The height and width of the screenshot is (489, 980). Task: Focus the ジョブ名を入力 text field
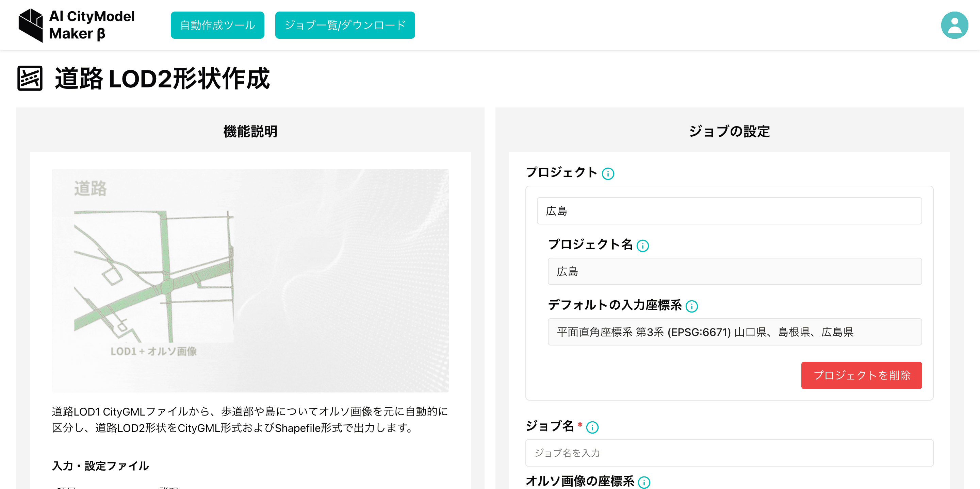(729, 453)
